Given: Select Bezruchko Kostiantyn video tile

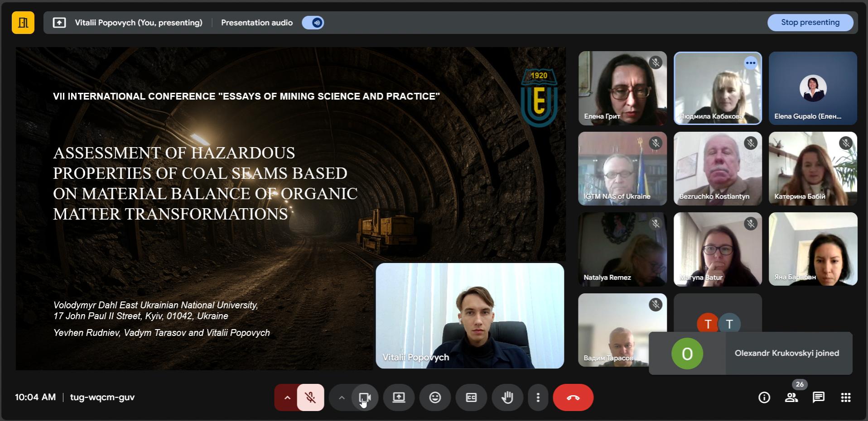Looking at the screenshot, I should pyautogui.click(x=718, y=168).
